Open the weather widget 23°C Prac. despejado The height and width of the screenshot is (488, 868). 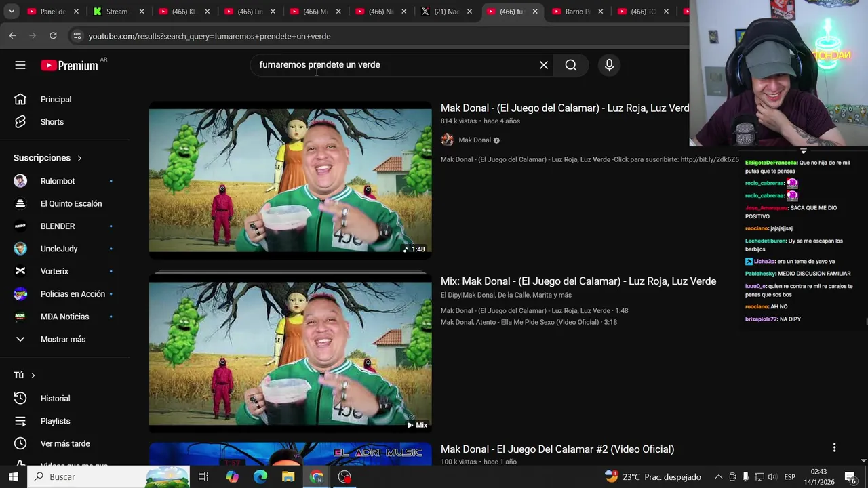tap(652, 476)
